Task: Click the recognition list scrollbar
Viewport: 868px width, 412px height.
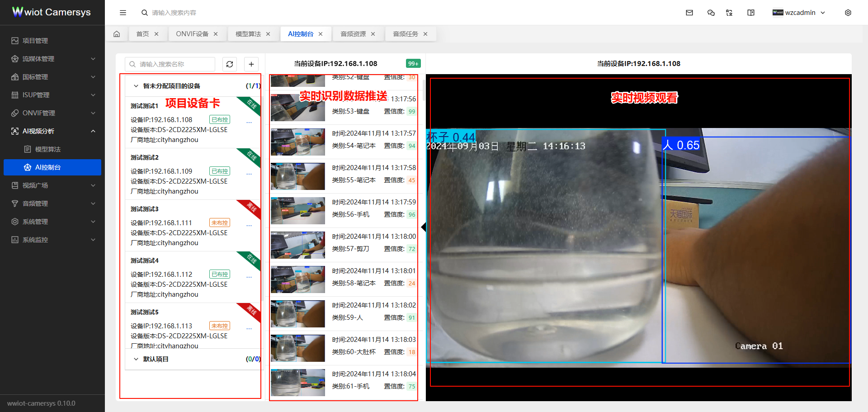Action: [x=424, y=90]
